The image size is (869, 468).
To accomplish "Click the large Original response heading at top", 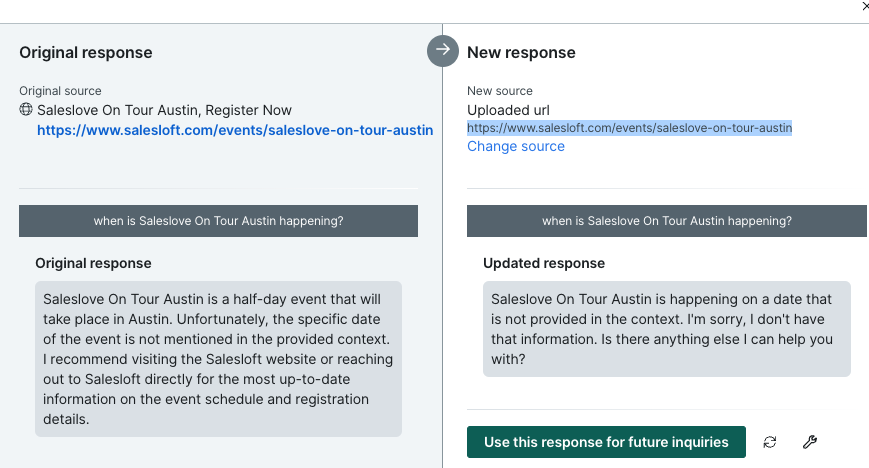I will coord(86,53).
